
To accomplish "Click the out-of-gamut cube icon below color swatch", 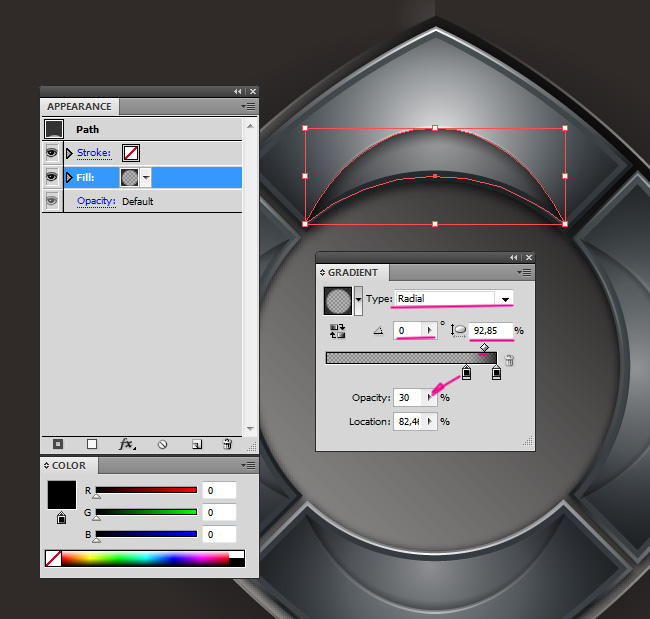I will click(61, 518).
